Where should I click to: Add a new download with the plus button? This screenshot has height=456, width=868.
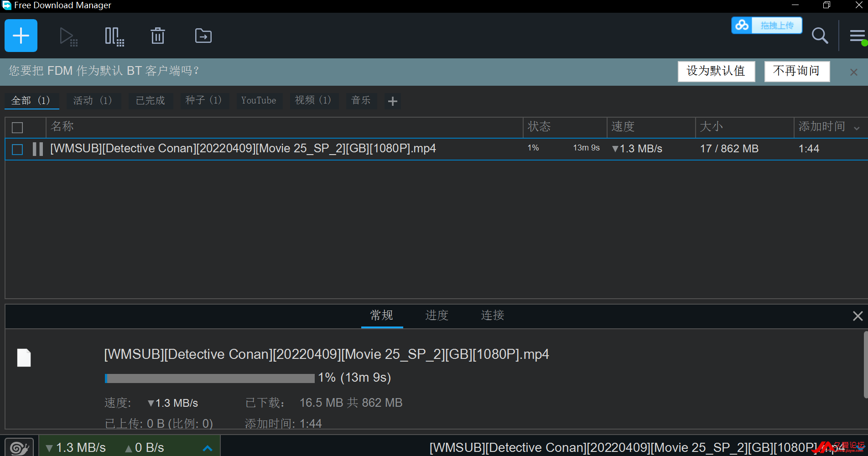pyautogui.click(x=21, y=36)
